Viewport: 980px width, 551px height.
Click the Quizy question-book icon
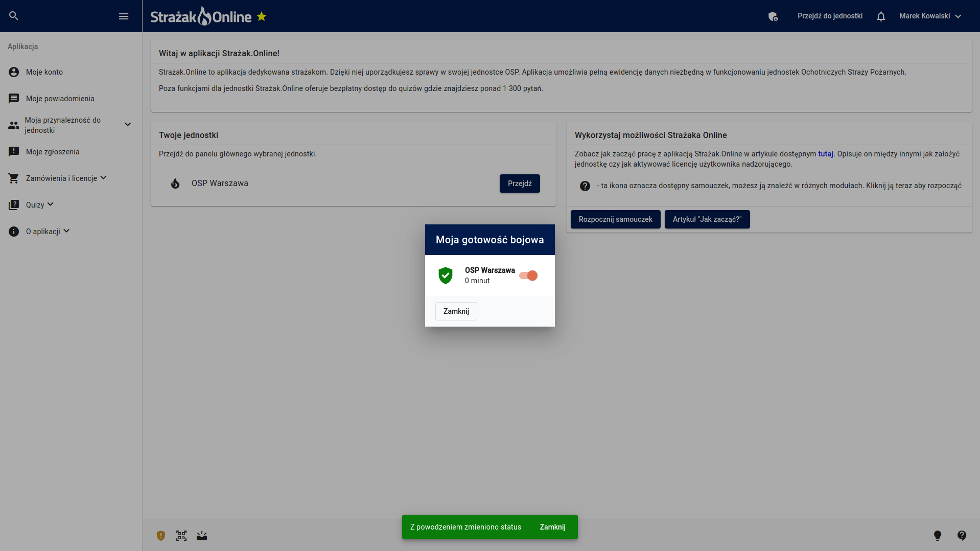tap(14, 205)
